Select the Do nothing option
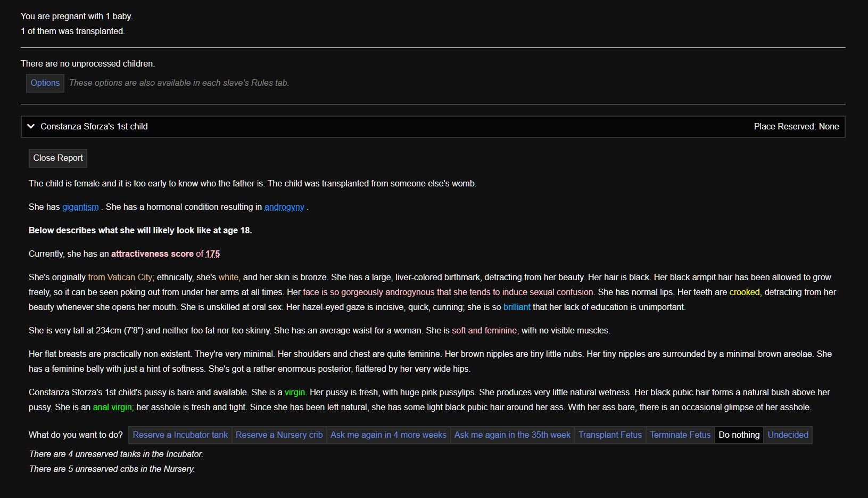This screenshot has width=868, height=498. pos(739,435)
